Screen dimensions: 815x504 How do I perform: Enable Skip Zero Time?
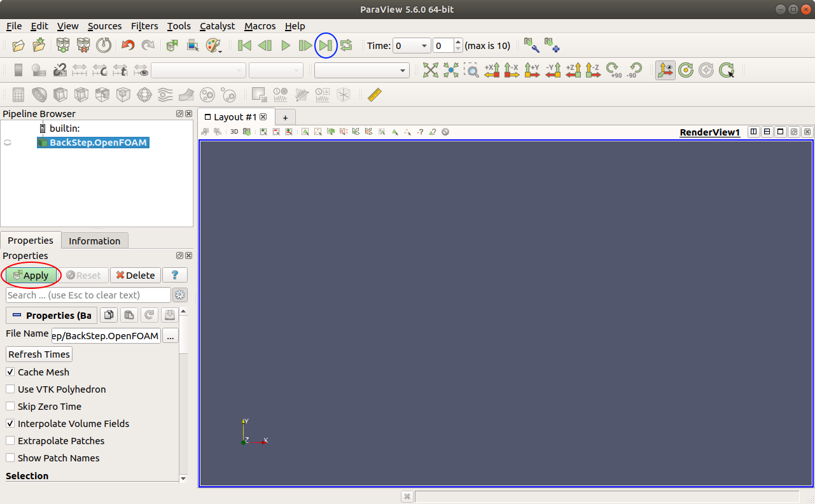[x=10, y=406]
